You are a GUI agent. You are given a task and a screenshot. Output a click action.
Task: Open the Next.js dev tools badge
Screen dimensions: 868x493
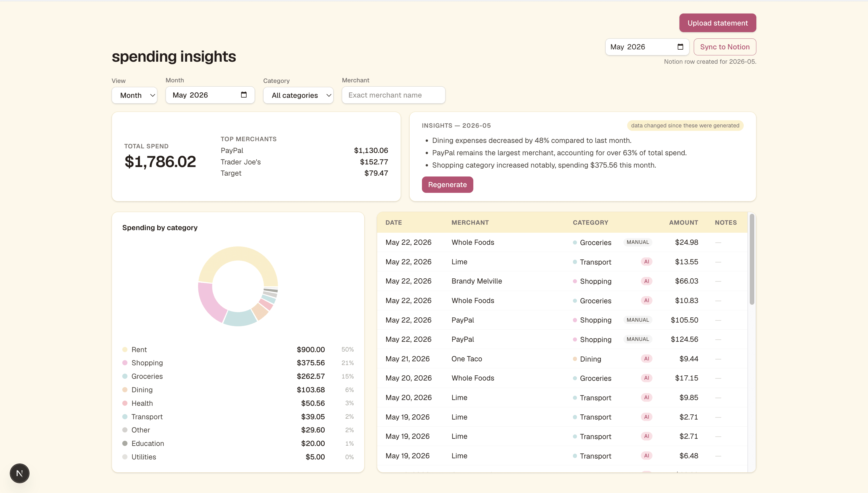coord(19,473)
